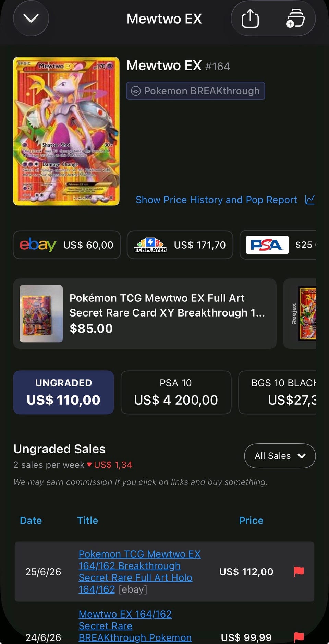Image resolution: width=329 pixels, height=644 pixels.
Task: Sort sales by the Price column
Action: coord(251,520)
